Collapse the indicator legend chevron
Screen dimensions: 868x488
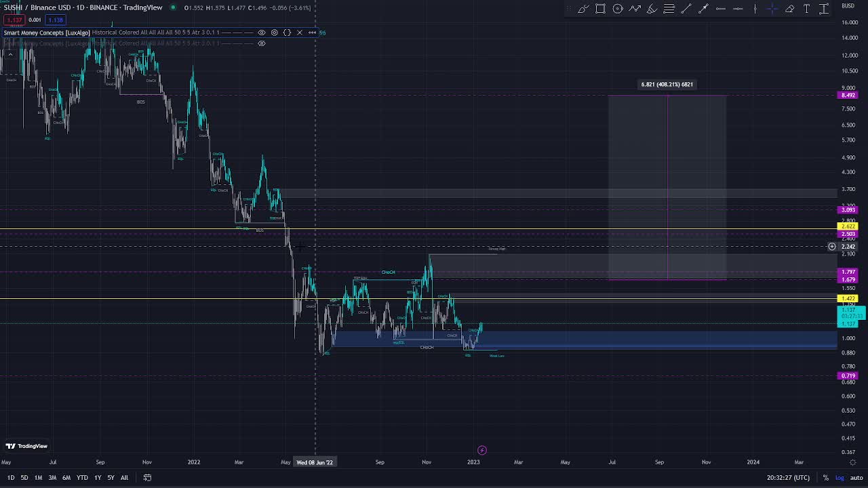tap(9, 55)
